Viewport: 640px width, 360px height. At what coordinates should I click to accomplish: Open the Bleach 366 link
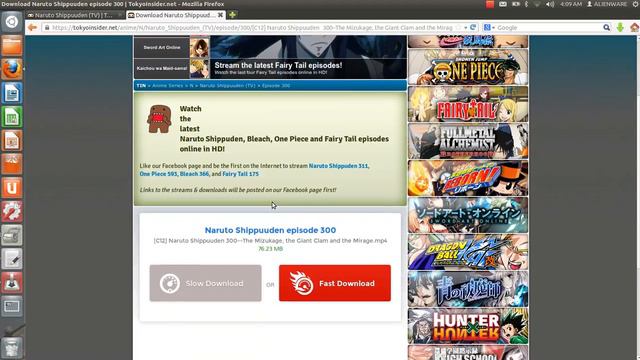pyautogui.click(x=194, y=174)
